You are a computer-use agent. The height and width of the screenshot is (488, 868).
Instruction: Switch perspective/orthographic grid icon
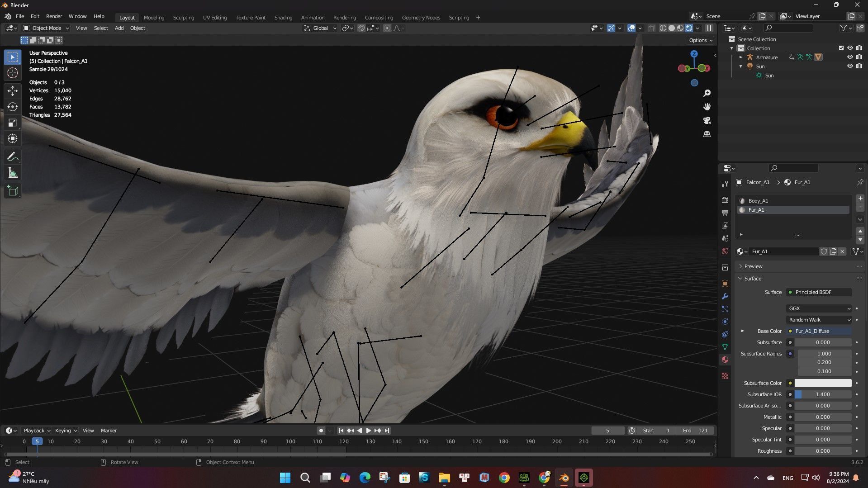707,134
